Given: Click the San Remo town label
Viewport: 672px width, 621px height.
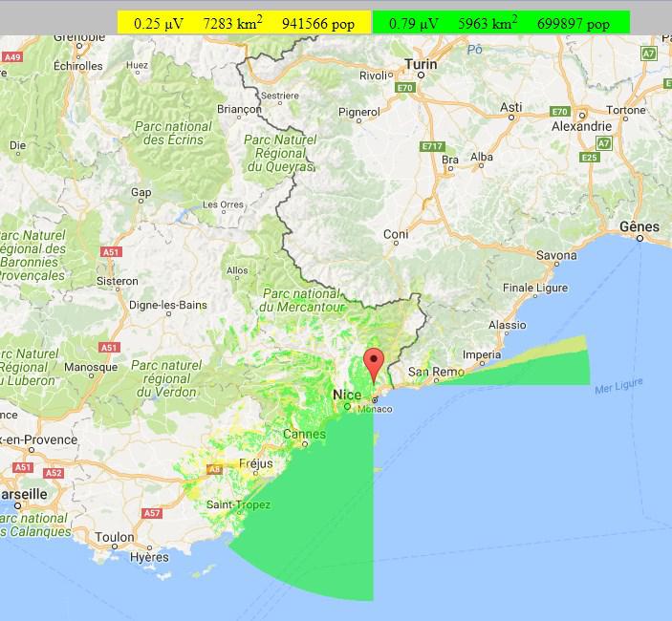Looking at the screenshot, I should pyautogui.click(x=430, y=372).
